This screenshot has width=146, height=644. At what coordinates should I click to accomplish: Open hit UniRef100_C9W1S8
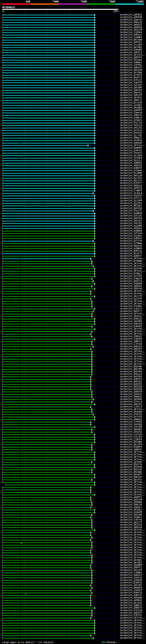(x=131, y=278)
